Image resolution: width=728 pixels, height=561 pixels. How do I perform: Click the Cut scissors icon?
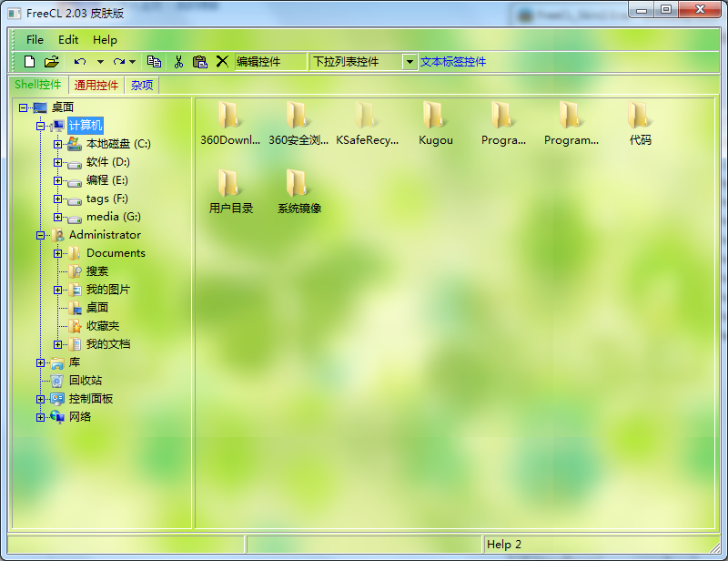(x=178, y=61)
